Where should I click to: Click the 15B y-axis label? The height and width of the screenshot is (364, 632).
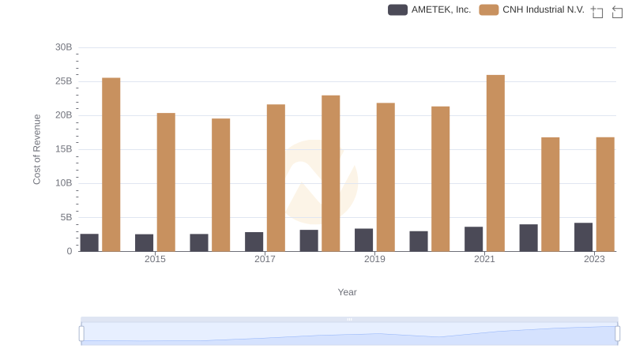tap(64, 149)
